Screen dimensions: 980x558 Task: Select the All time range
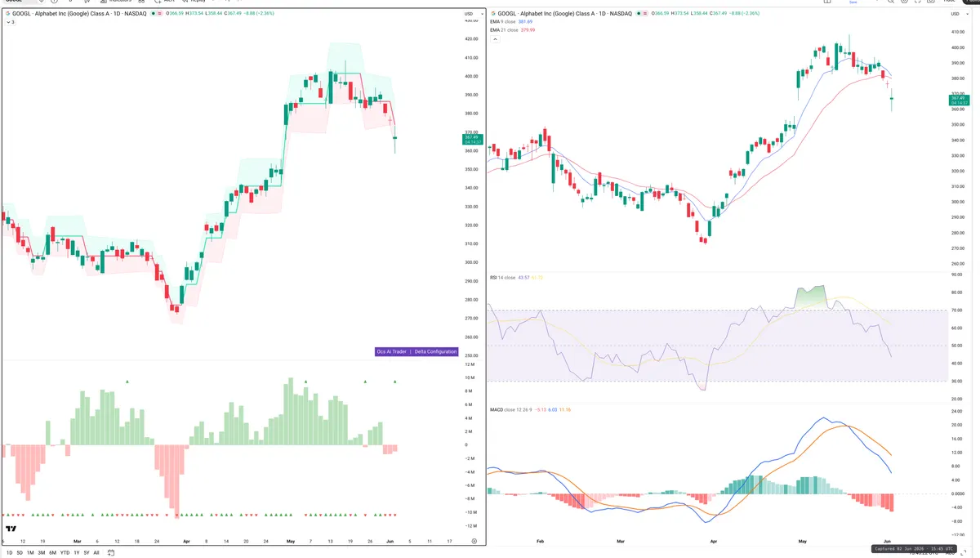(96, 552)
